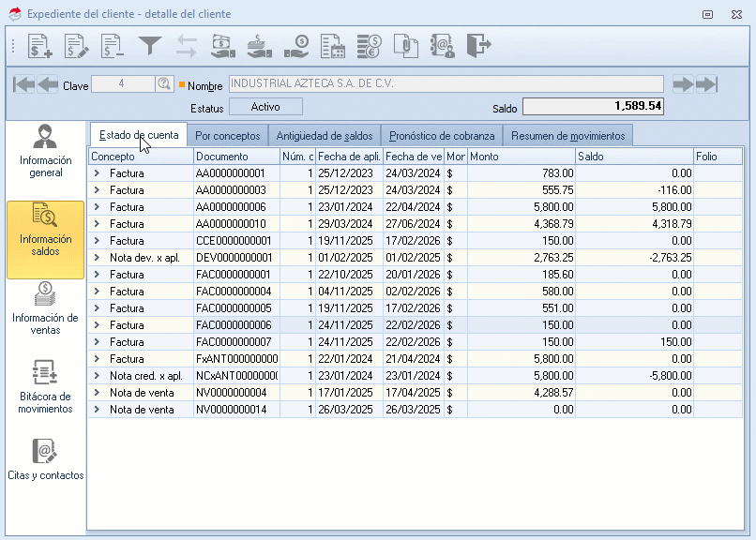This screenshot has width=756, height=540.
Task: Expand the AA0000000001 Factura row
Action: click(96, 173)
